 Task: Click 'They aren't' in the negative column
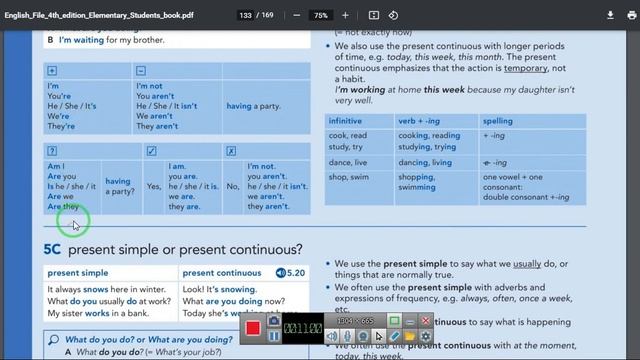(157, 126)
